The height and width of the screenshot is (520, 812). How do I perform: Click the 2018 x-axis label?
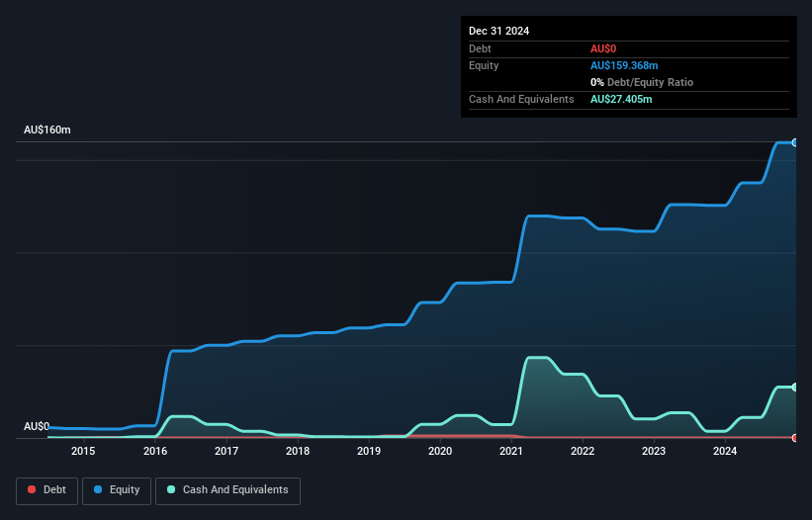[x=298, y=451]
